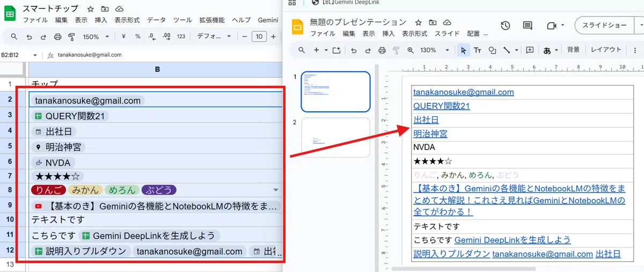Viewport: 644px width, 272px height.
Task: Open the B2:B12 name box dropdown
Action: (x=35, y=55)
